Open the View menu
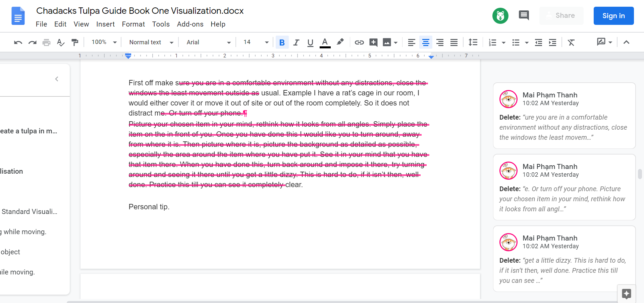This screenshot has width=644, height=303. [81, 24]
